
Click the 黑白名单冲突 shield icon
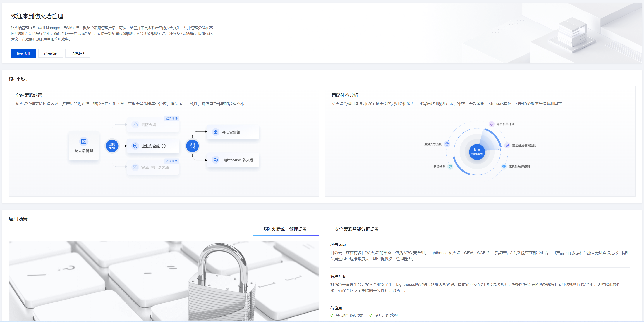tap(492, 124)
